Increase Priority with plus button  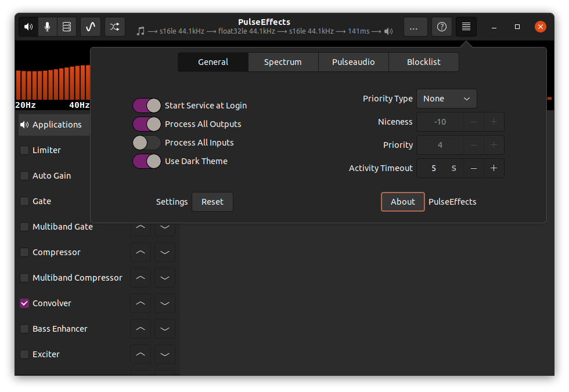pyautogui.click(x=494, y=145)
